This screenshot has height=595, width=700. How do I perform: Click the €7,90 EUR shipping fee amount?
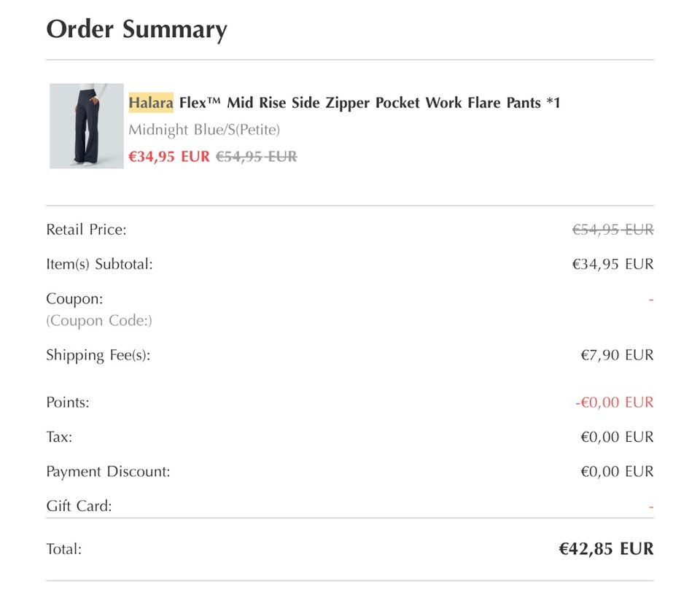[x=617, y=355]
